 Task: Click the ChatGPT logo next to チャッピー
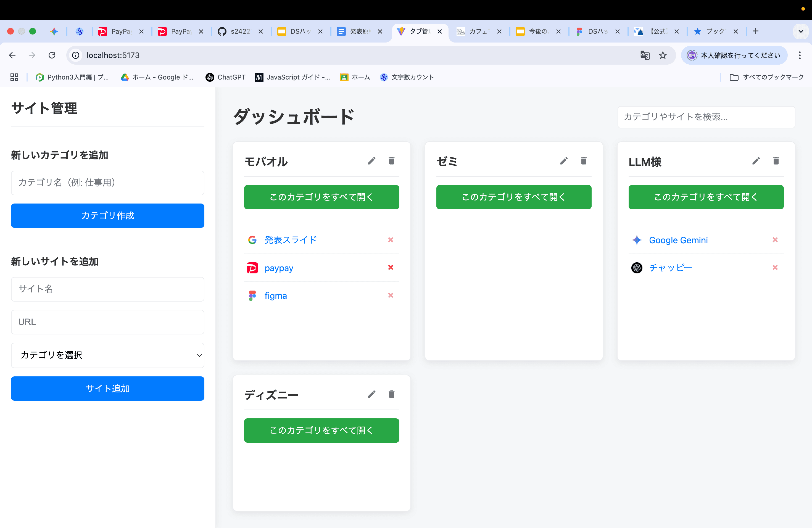point(637,268)
